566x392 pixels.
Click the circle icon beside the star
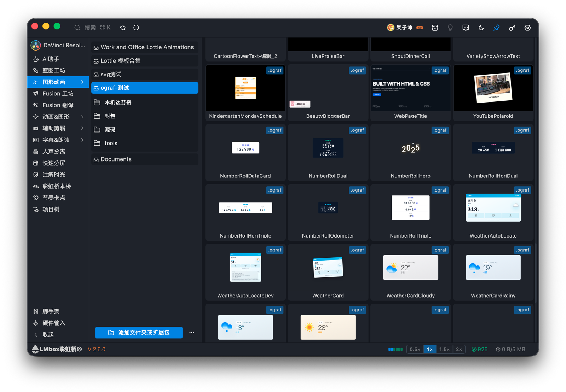(136, 28)
